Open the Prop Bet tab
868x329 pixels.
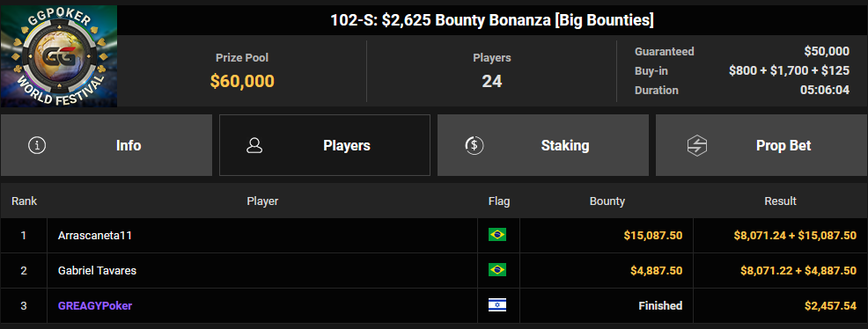point(761,145)
